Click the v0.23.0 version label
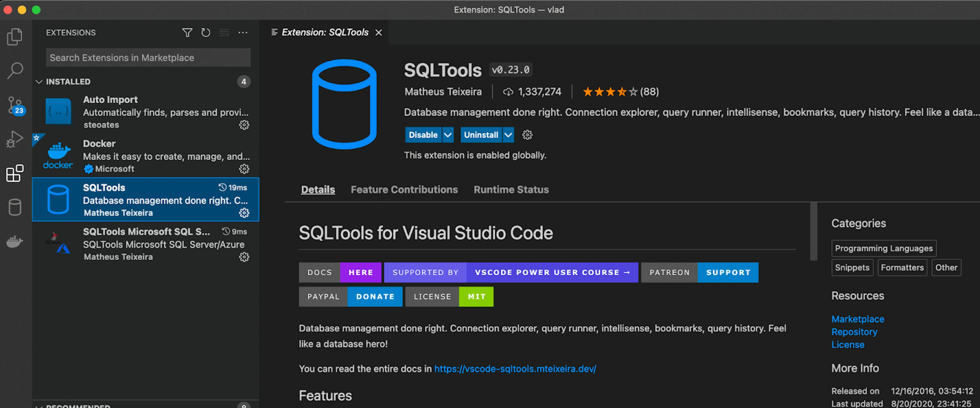This screenshot has width=980, height=408. click(x=510, y=70)
